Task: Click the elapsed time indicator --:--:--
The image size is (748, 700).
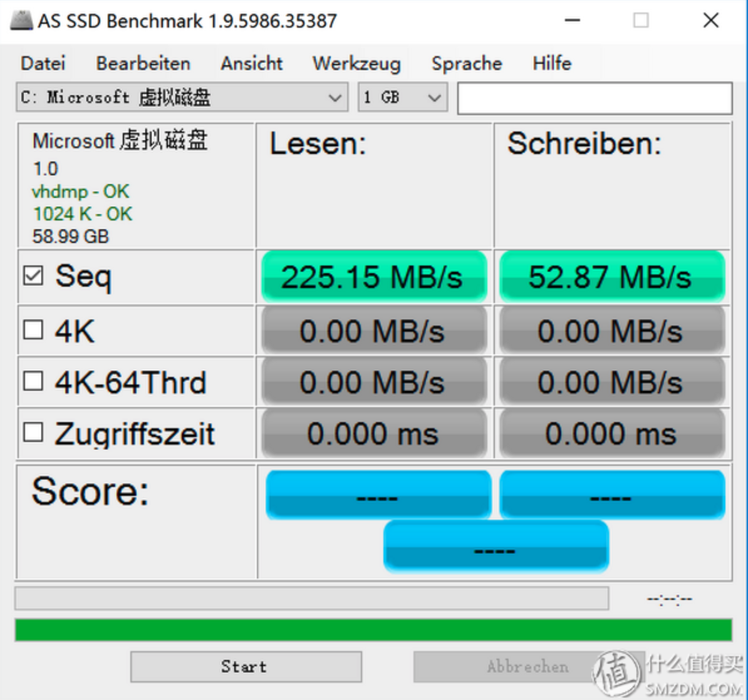Action: pos(669,599)
